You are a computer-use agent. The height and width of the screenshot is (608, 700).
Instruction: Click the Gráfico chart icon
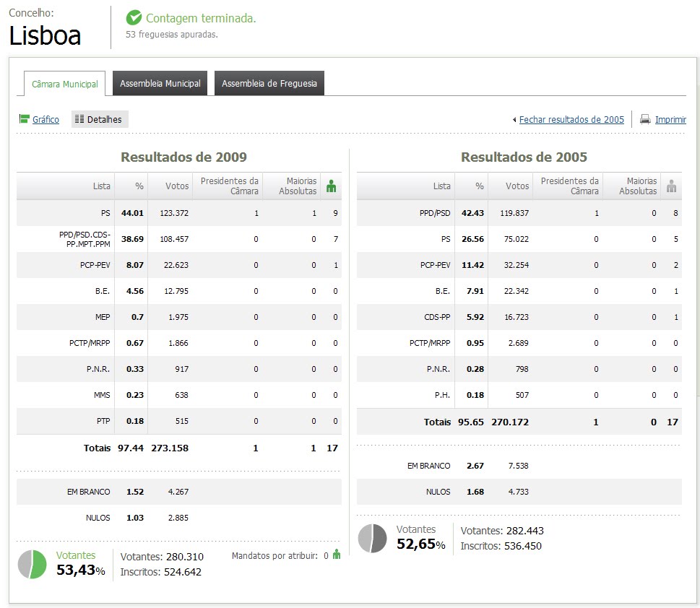(x=24, y=119)
